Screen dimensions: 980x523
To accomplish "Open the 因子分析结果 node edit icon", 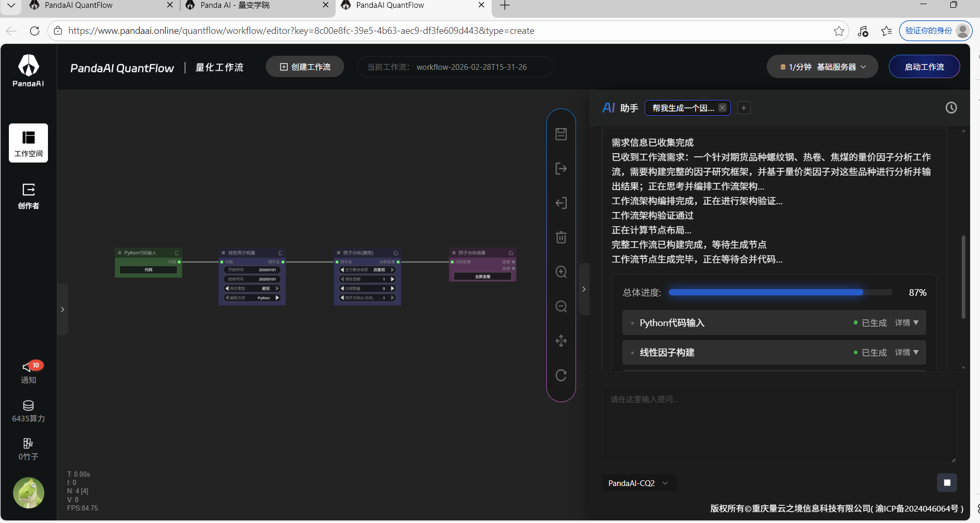I will tap(511, 253).
